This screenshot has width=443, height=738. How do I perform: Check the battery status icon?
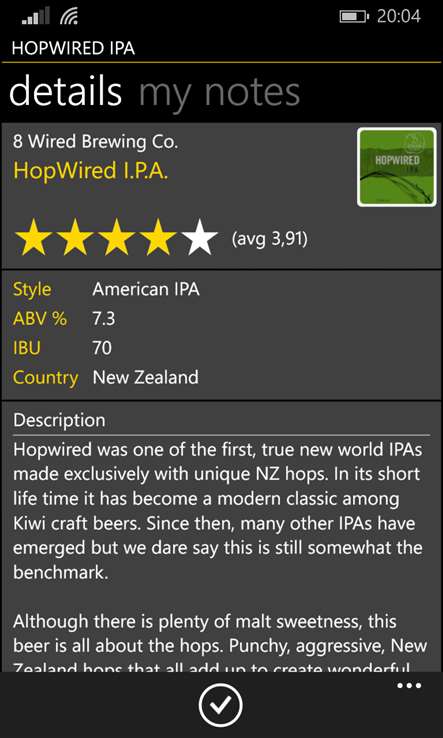pyautogui.click(x=354, y=17)
